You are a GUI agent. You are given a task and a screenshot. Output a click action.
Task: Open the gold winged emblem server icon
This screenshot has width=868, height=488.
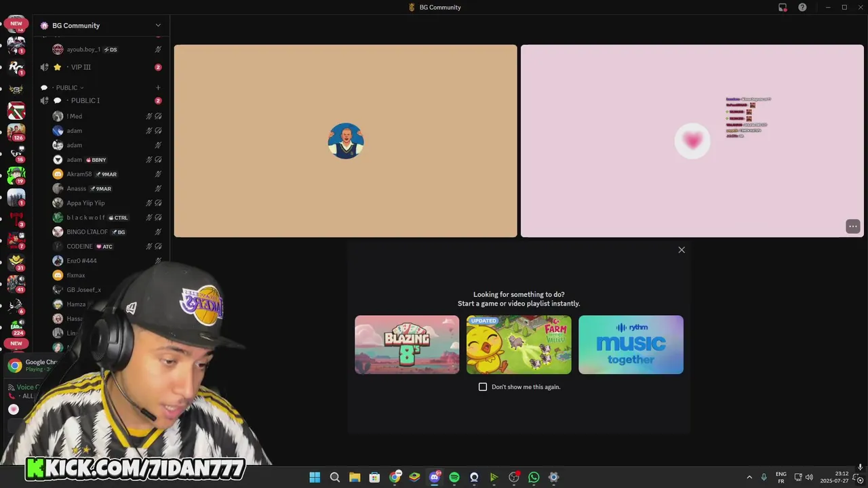click(16, 89)
